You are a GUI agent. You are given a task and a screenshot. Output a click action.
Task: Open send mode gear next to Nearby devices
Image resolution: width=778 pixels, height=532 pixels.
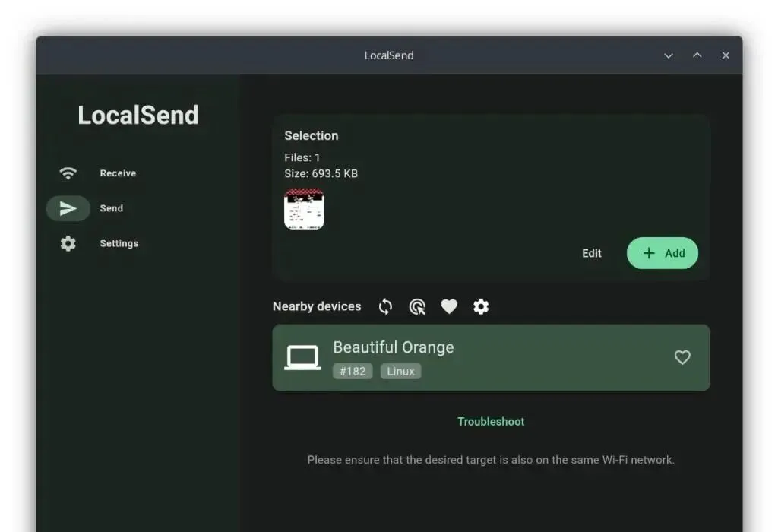click(x=481, y=307)
